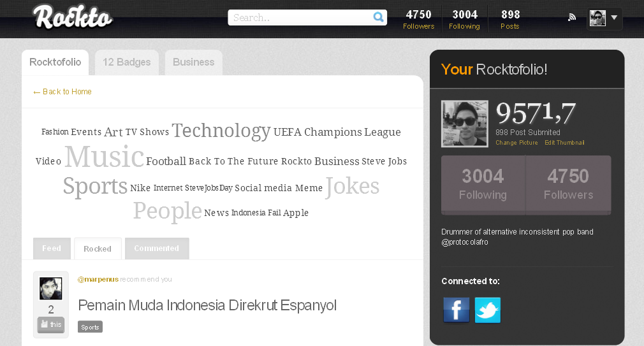This screenshot has height=346, width=644.
Task: Click the Sports tag label on post
Action: click(90, 327)
